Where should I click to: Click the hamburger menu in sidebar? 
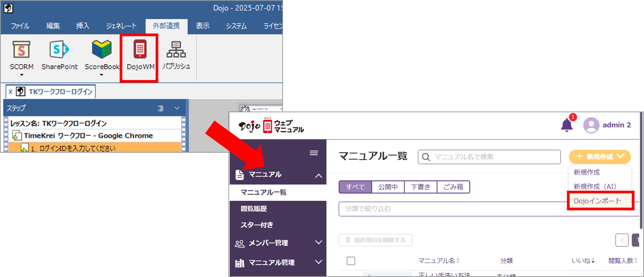(313, 153)
